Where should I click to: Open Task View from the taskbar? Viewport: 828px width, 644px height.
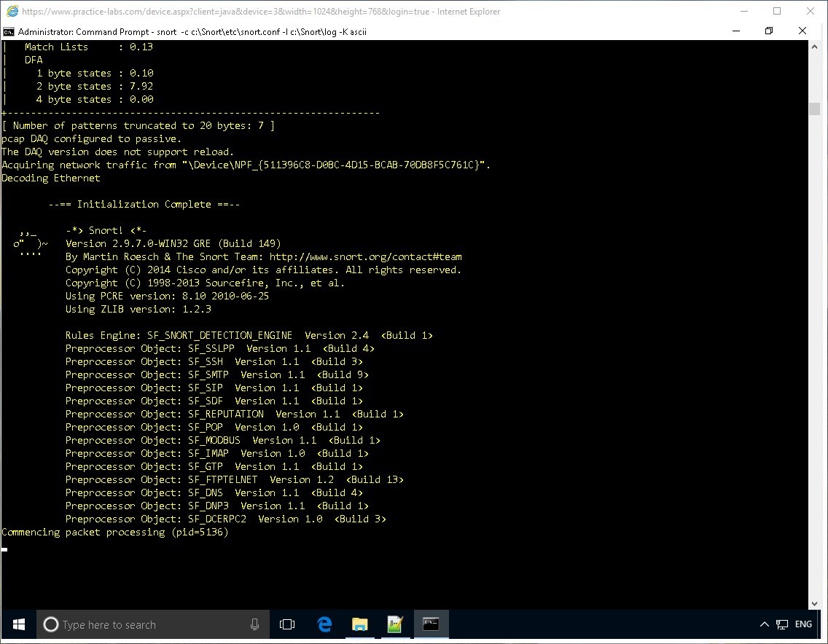[x=287, y=624]
